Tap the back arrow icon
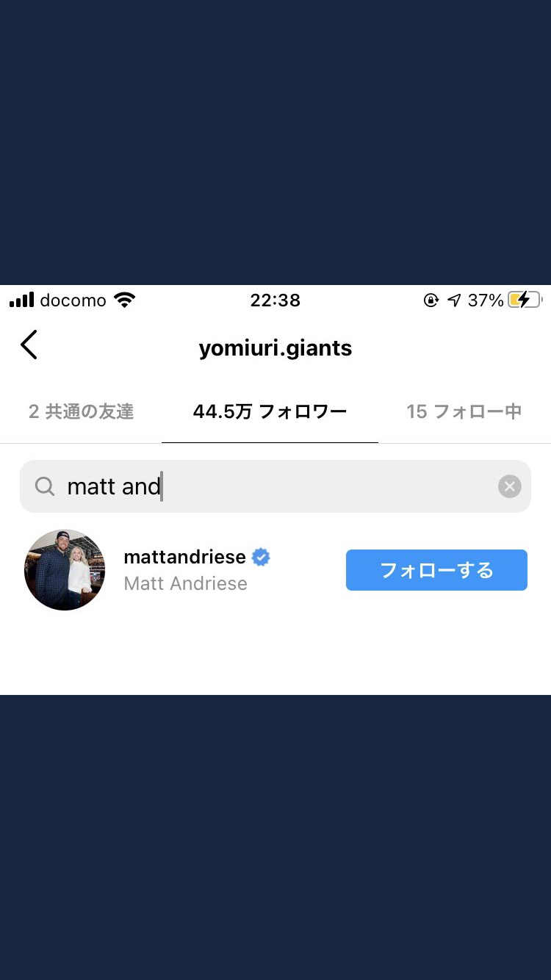551x980 pixels. coord(29,345)
